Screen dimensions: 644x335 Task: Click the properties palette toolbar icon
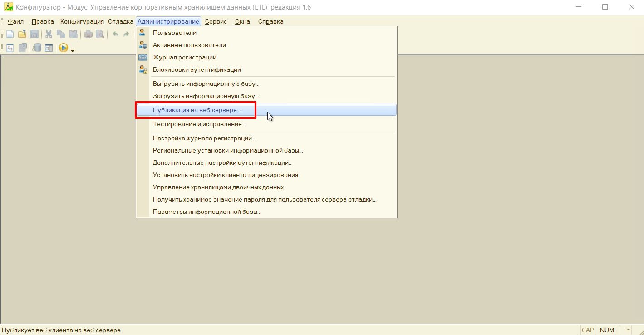click(49, 48)
